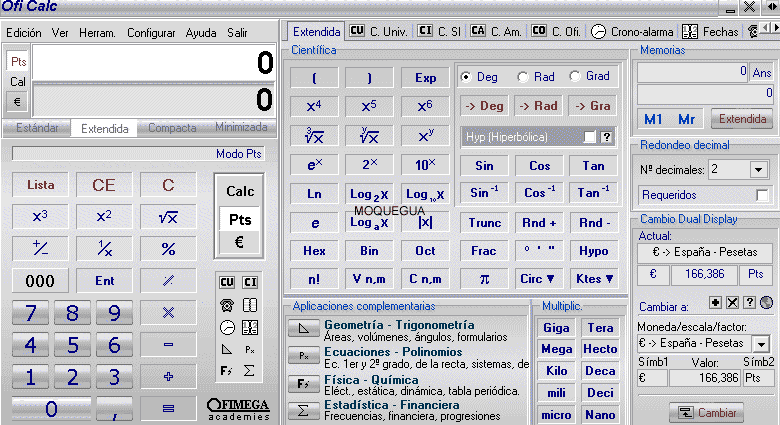780x425 pixels.
Task: Open the Geometría - Trigonometría triangle button
Action: coord(303,328)
